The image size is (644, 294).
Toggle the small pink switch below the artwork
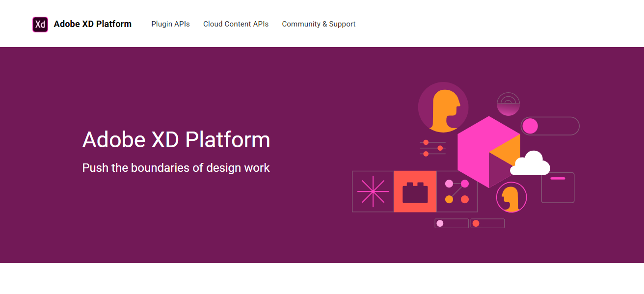click(x=451, y=223)
